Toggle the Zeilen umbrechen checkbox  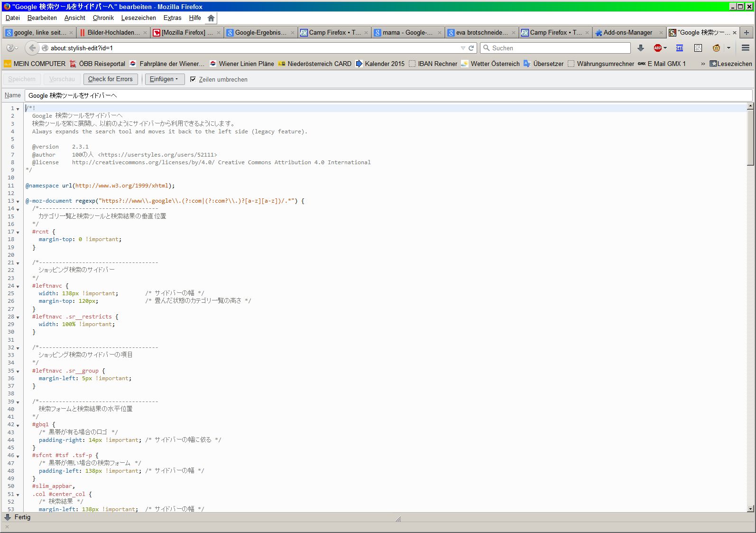(x=193, y=79)
